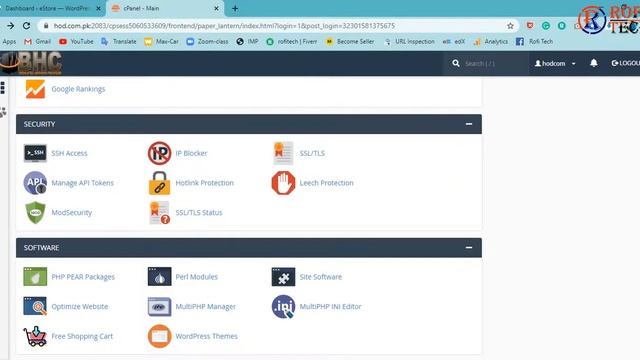This screenshot has width=640, height=360.
Task: Go forward in browser history
Action: (10, 26)
